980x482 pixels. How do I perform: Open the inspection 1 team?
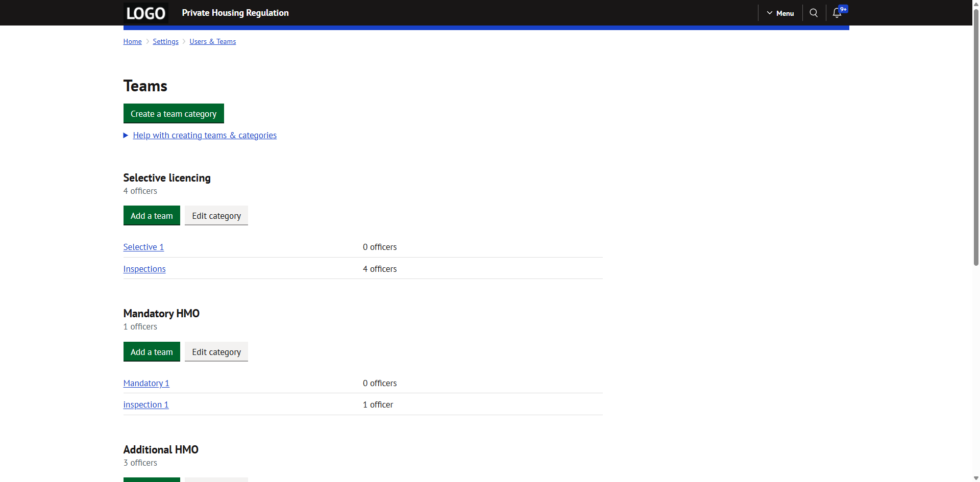[x=146, y=404]
